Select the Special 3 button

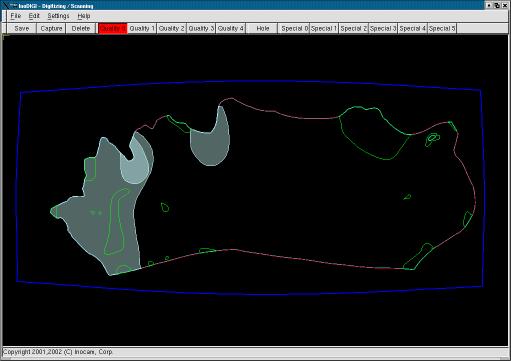pos(383,28)
